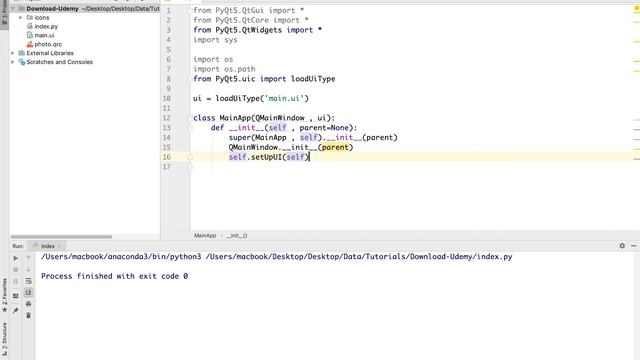Click 'from PyQt5.QtWidgets import *' line
Viewport: 640px width, 360px height.
point(258,30)
